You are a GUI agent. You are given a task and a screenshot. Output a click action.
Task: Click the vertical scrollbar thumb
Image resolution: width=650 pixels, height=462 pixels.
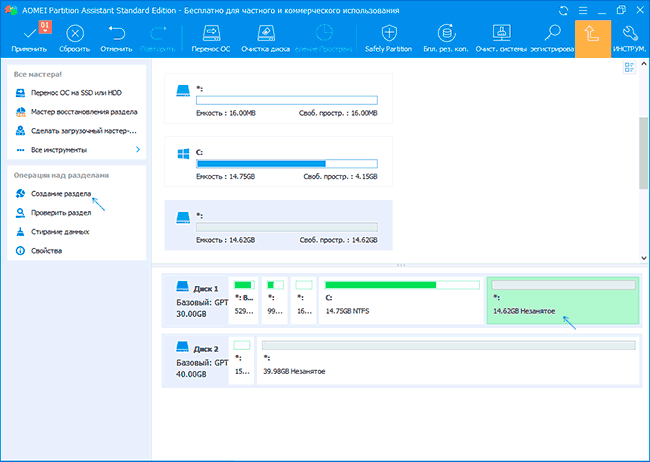point(644,153)
